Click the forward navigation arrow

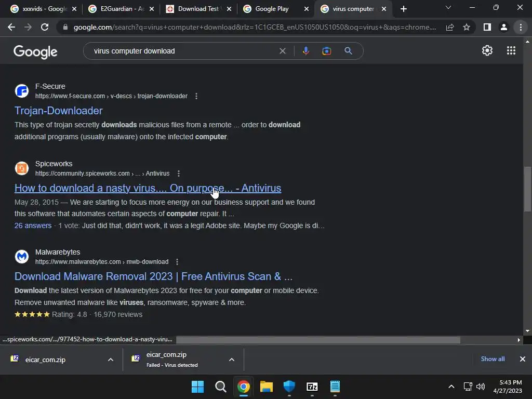point(28,27)
